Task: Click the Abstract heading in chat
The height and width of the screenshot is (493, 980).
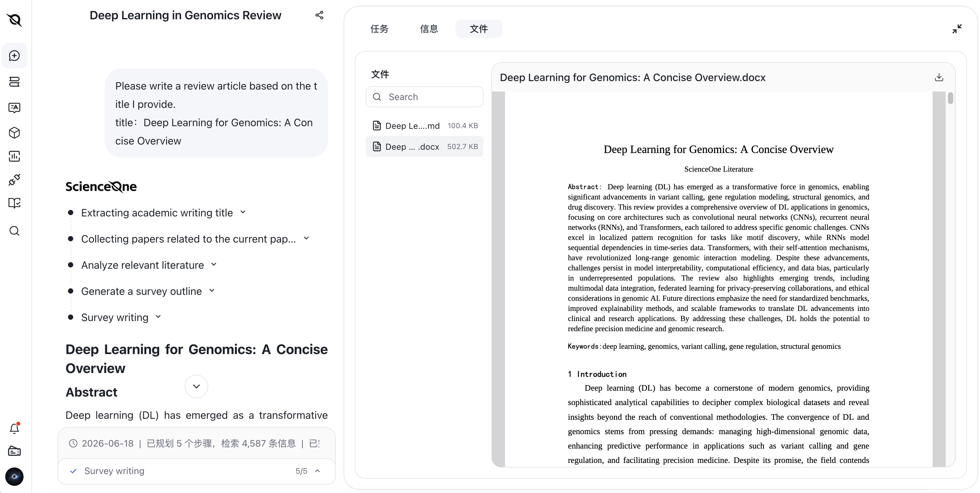Action: point(91,392)
